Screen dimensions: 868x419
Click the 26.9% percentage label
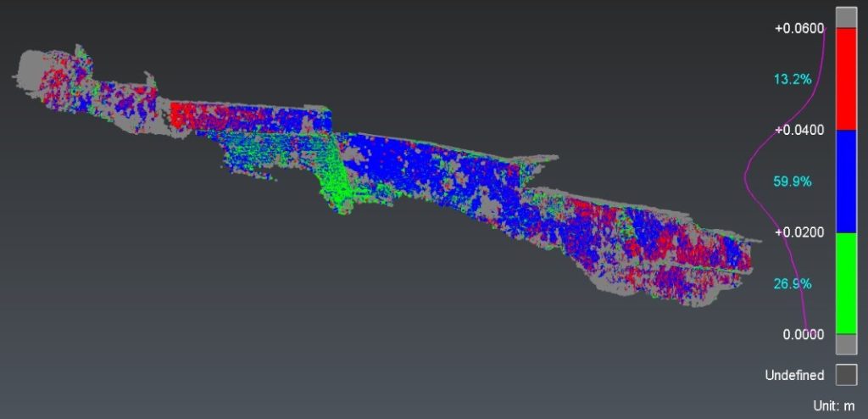click(x=793, y=284)
